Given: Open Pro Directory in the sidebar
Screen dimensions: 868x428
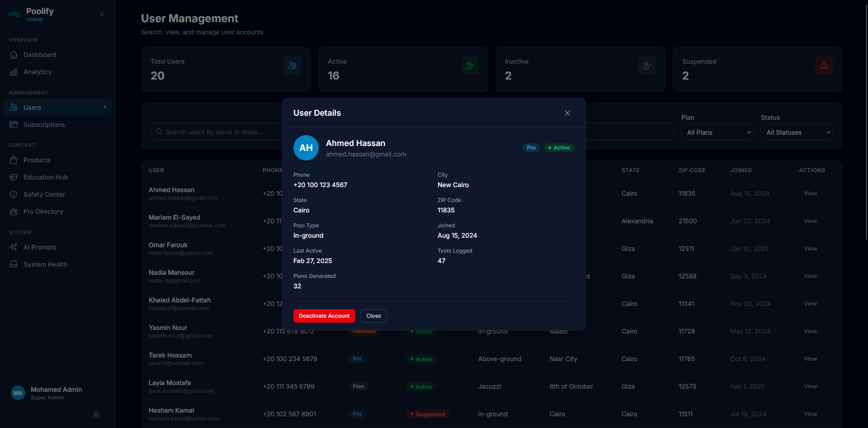Looking at the screenshot, I should pyautogui.click(x=57, y=212).
